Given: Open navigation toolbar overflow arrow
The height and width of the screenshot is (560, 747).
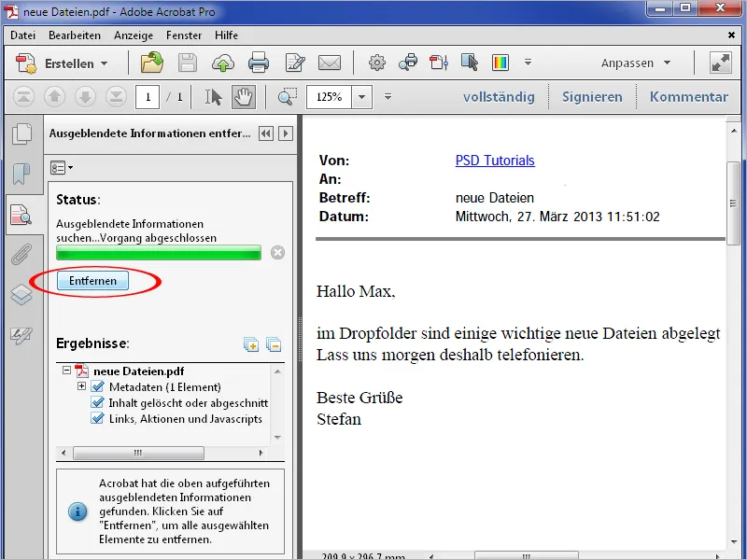Looking at the screenshot, I should (x=388, y=97).
